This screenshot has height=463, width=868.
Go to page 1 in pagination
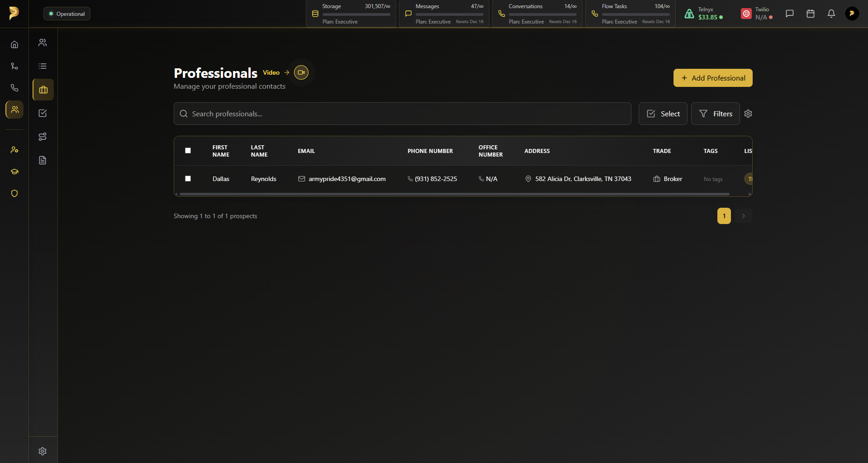click(724, 216)
